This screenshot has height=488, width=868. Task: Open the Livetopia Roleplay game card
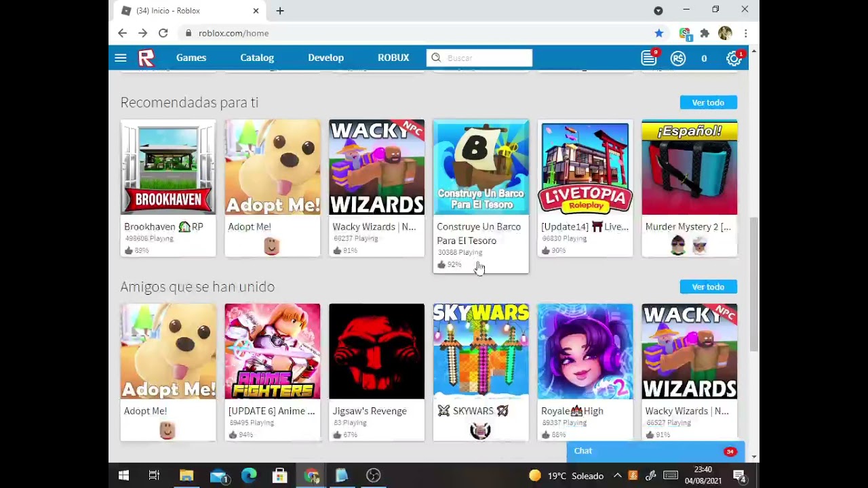coord(585,188)
